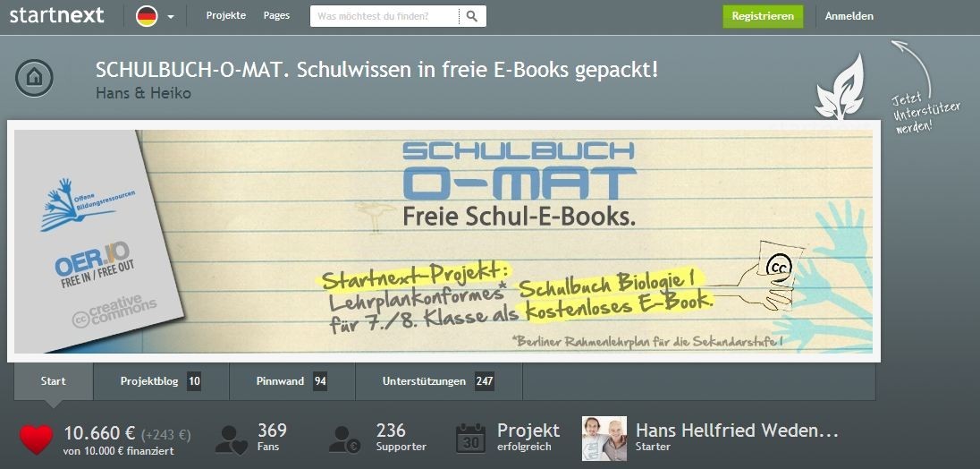This screenshot has height=469, width=980.
Task: Open the Schulbuch-O-Mat banner image
Action: pyautogui.click(x=444, y=242)
